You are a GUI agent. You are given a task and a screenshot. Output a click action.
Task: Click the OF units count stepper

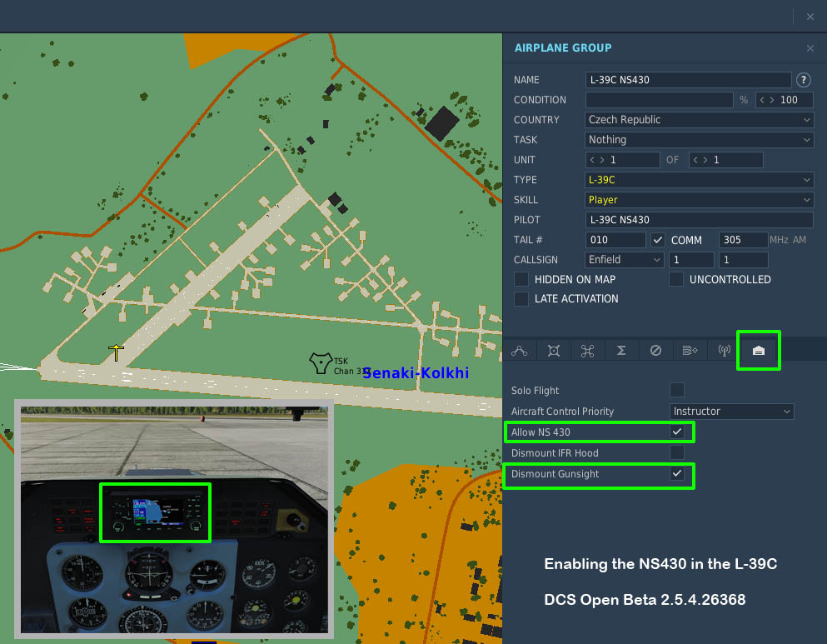[725, 160]
